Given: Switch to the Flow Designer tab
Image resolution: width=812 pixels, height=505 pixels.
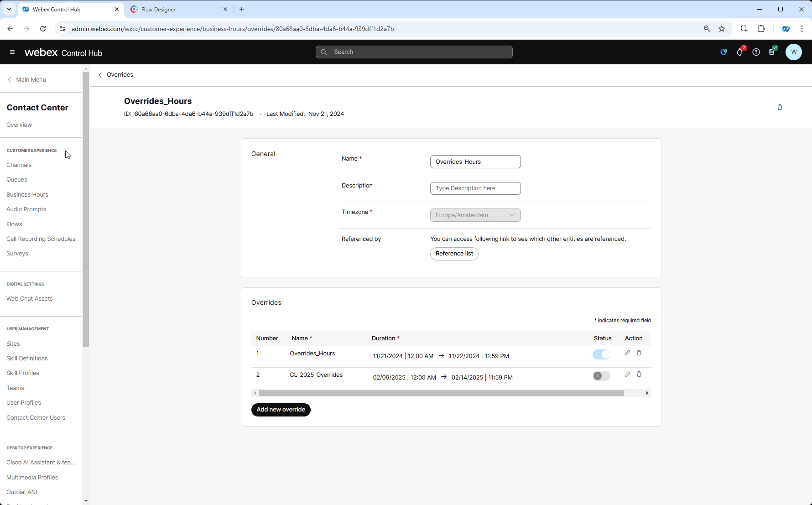Looking at the screenshot, I should point(178,9).
